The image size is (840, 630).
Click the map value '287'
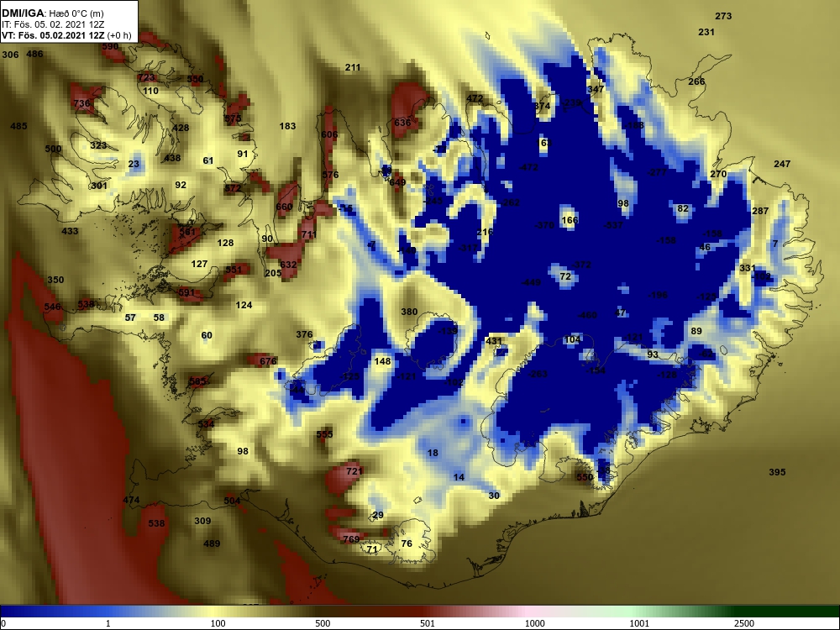click(760, 211)
